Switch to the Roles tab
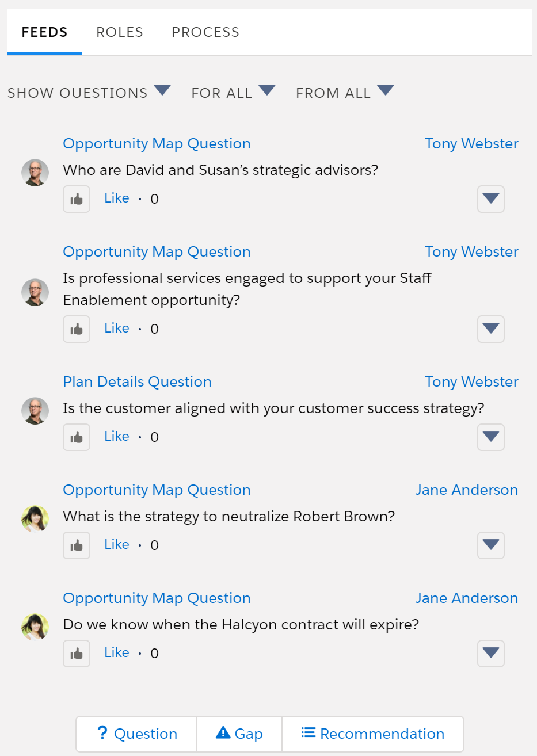Viewport: 537px width, 756px height. [120, 32]
